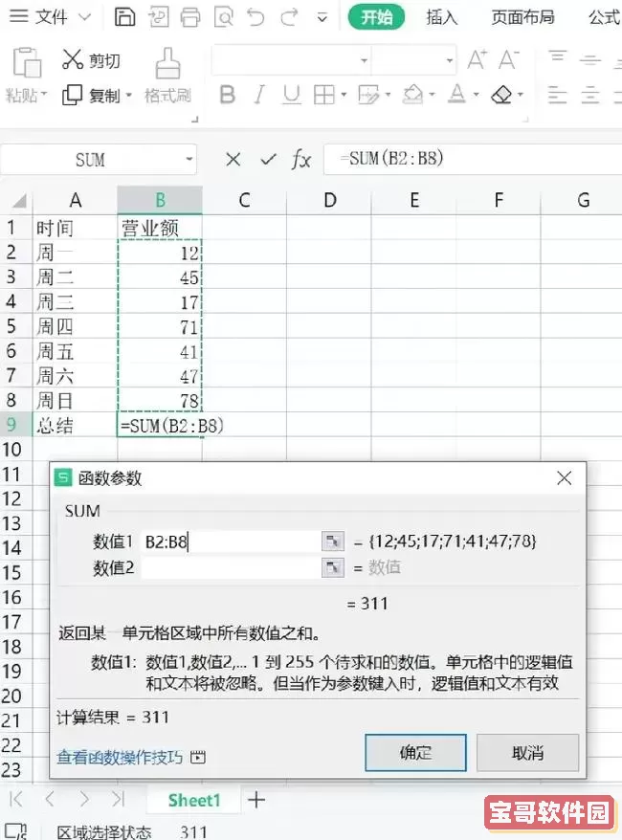Open the font size dropdown

click(450, 60)
